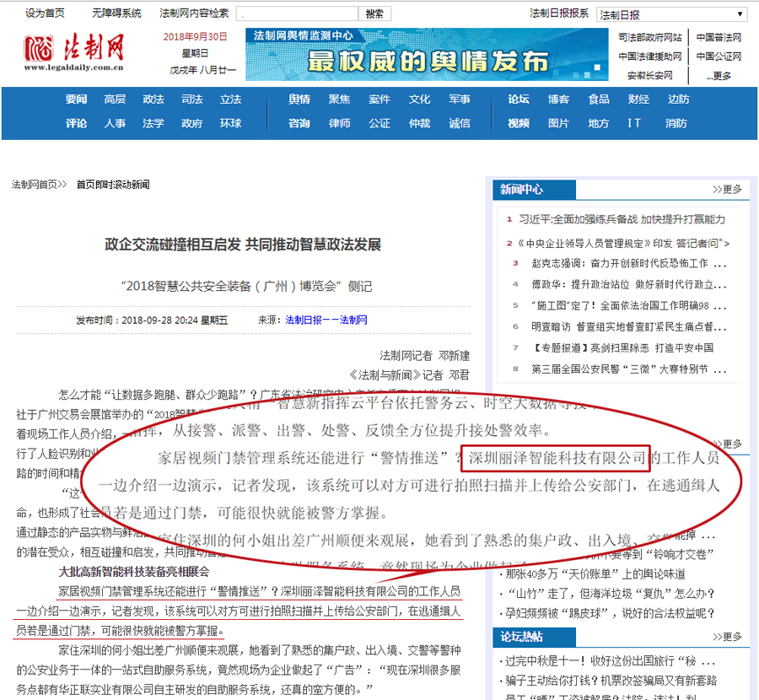Open the 法制日报——法制网 source link
The height and width of the screenshot is (700, 759).
click(326, 320)
